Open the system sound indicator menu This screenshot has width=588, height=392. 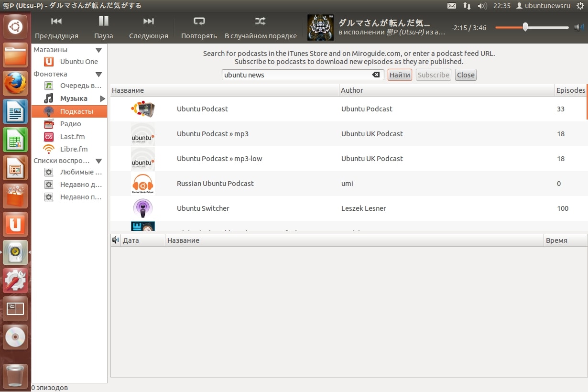(482, 6)
